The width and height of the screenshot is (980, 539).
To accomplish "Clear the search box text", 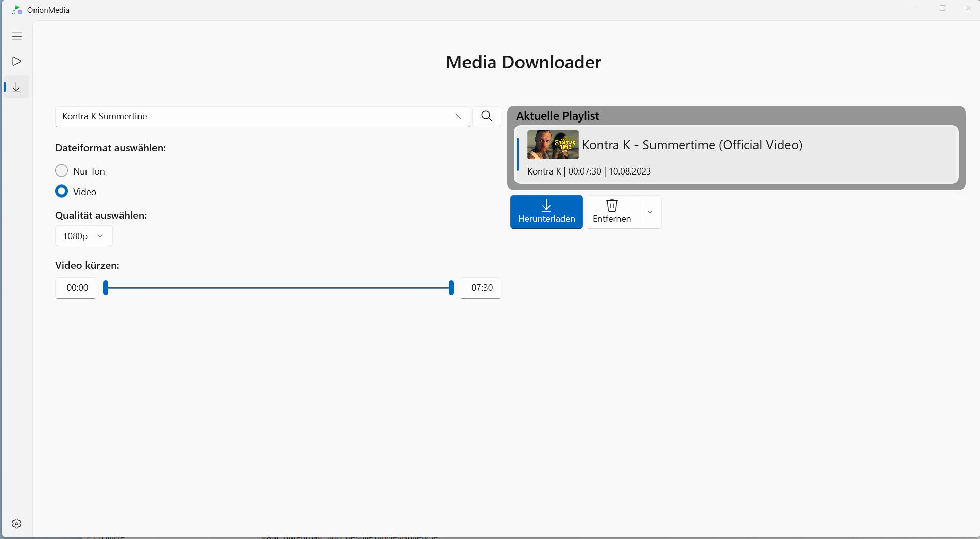I will [x=458, y=116].
